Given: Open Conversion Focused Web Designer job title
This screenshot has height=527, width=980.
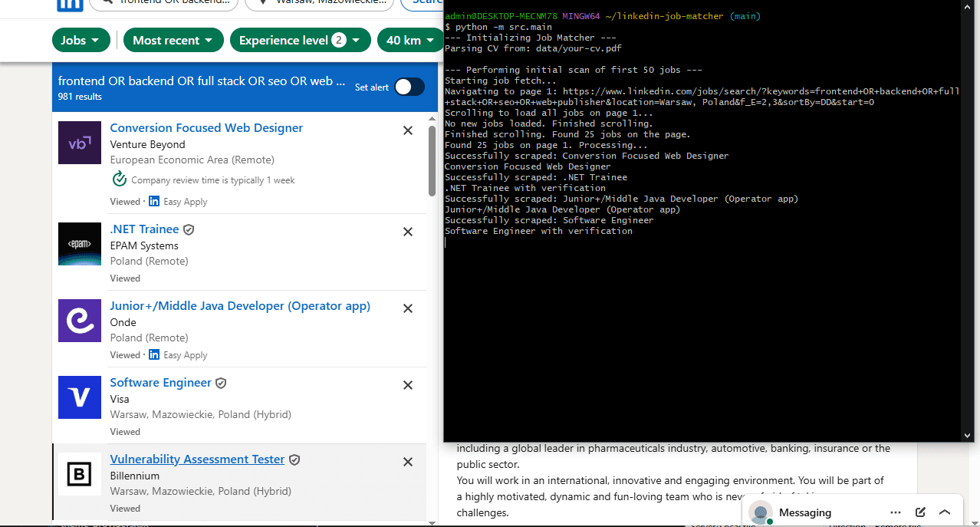Looking at the screenshot, I should (x=206, y=128).
